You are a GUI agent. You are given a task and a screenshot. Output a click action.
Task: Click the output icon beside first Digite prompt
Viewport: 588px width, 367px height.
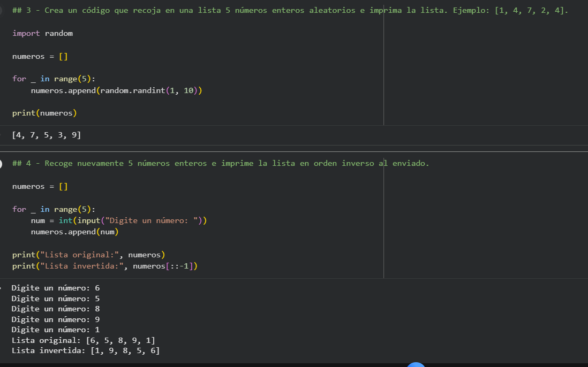[2, 288]
